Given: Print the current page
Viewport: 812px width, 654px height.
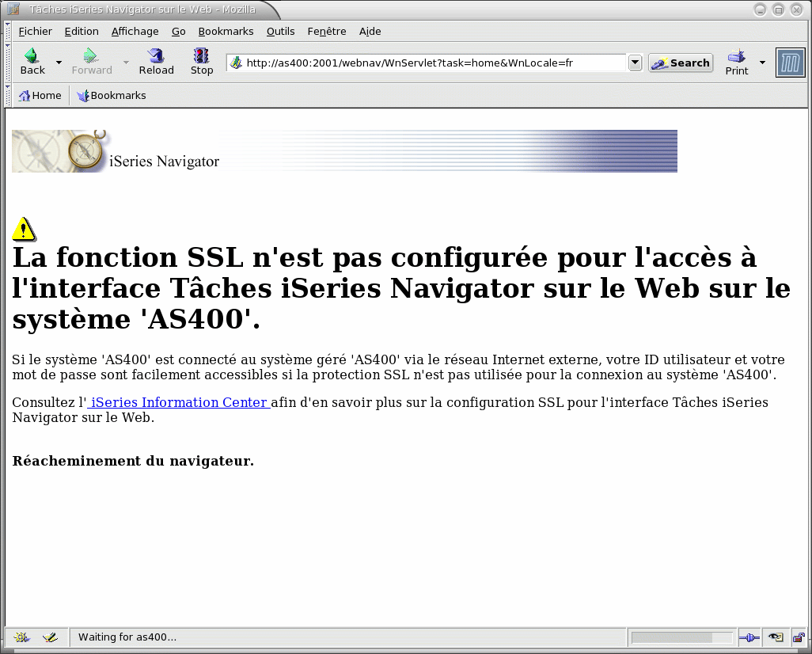Looking at the screenshot, I should click(736, 63).
